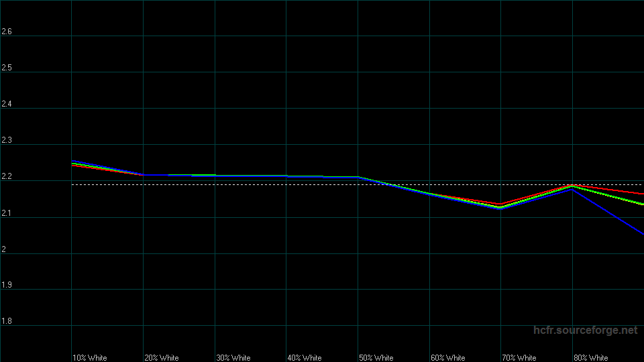Click the 10% White axis label
644x362 pixels.
click(89, 358)
